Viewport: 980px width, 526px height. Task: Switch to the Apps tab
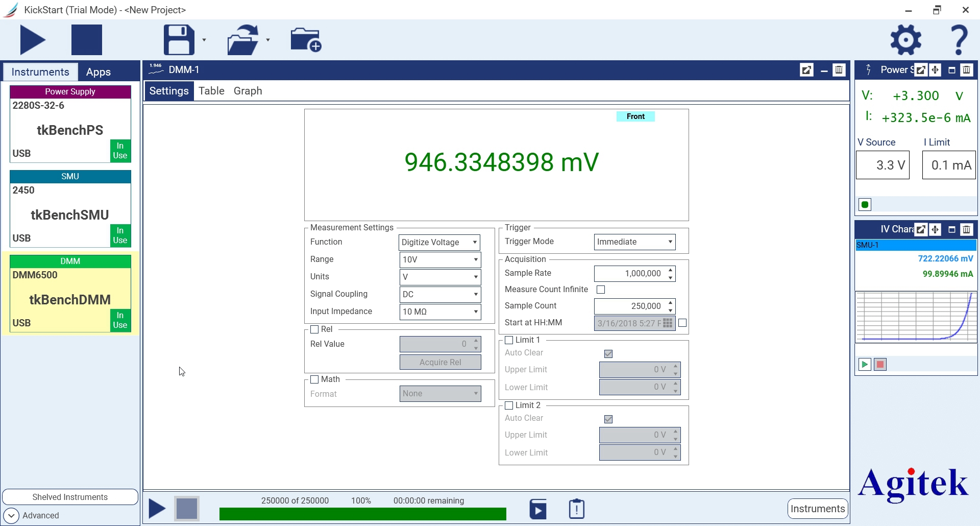pyautogui.click(x=99, y=72)
